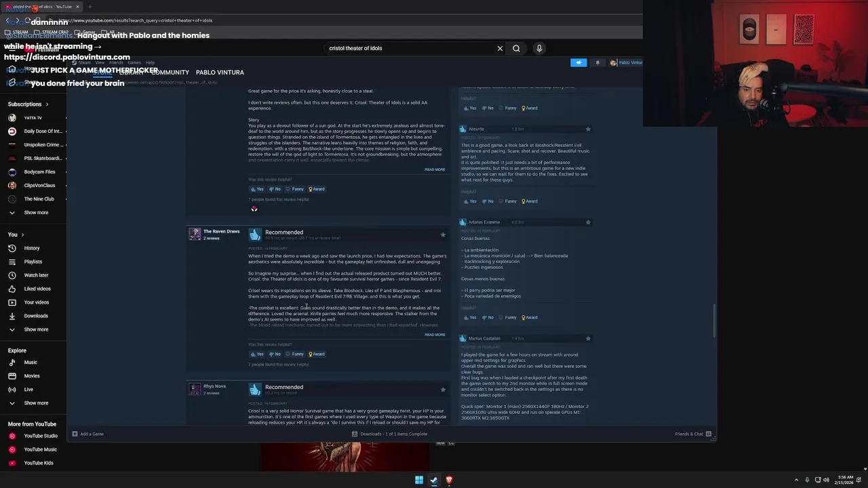The image size is (868, 488).
Task: Open The Raven Draws profile avatar
Action: click(195, 234)
